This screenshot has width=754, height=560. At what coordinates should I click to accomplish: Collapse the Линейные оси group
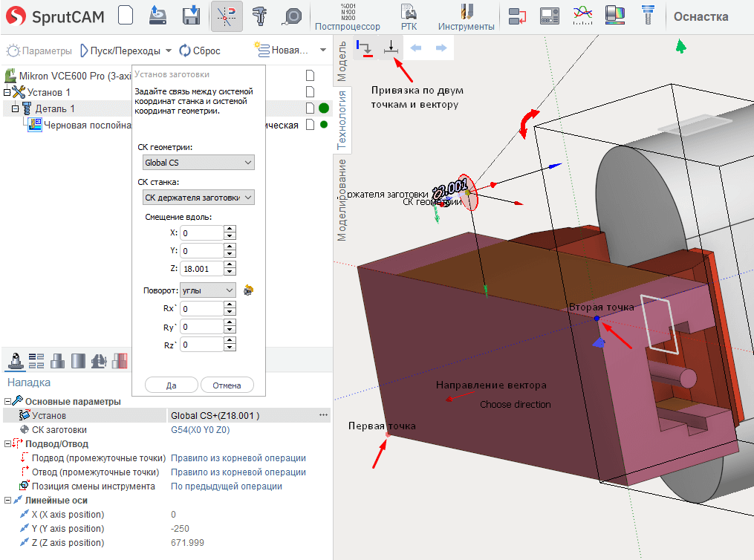pos(7,501)
